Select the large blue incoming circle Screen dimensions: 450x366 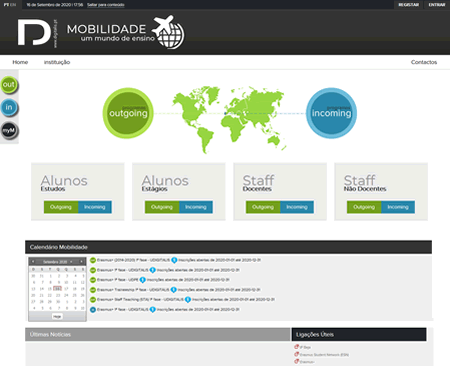point(331,113)
